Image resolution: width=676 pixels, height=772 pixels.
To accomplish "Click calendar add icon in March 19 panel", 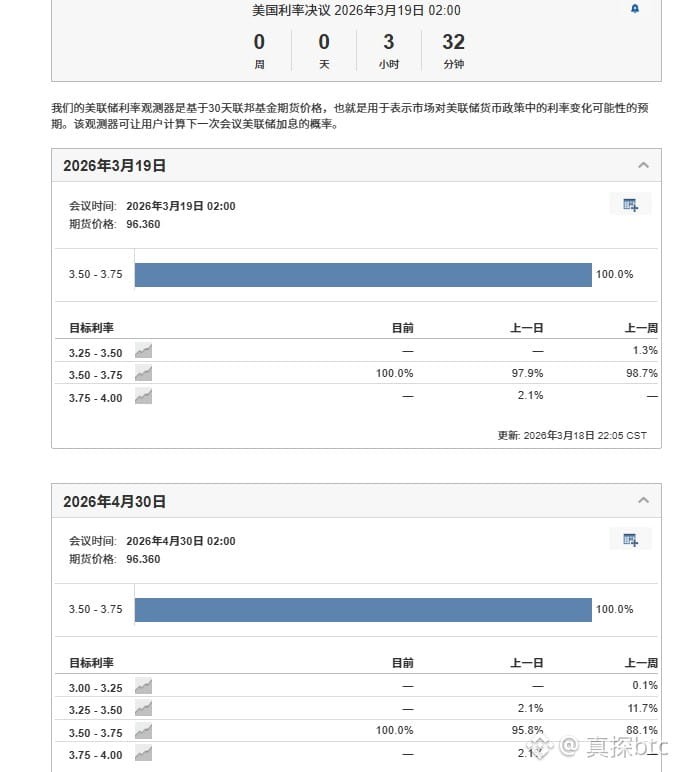I will coord(630,205).
